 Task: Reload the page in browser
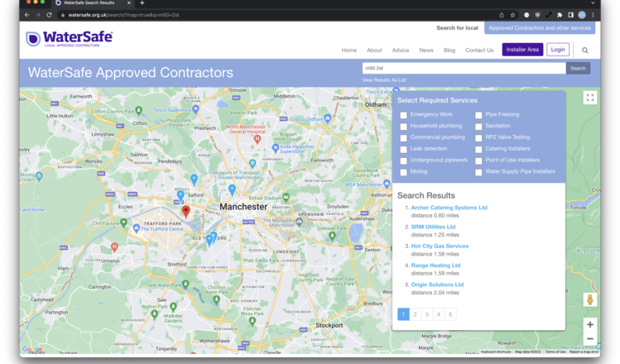pos(49,15)
